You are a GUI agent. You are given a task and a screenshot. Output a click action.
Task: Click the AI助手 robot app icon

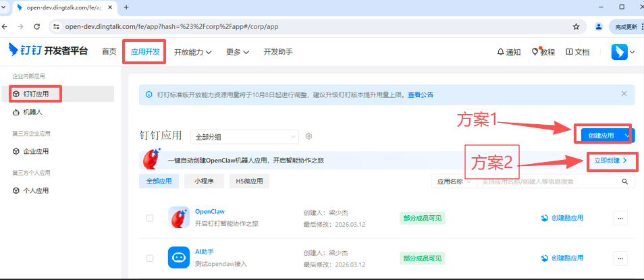click(x=179, y=258)
